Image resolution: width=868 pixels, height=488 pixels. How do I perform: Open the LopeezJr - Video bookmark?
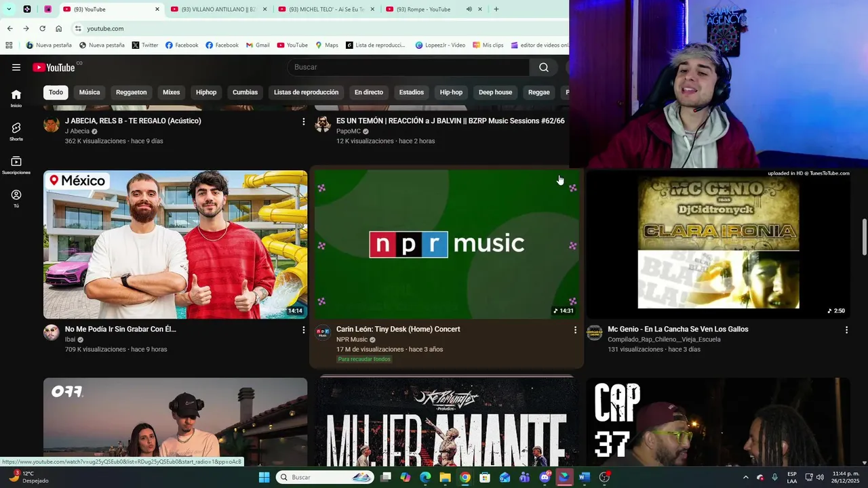point(440,45)
